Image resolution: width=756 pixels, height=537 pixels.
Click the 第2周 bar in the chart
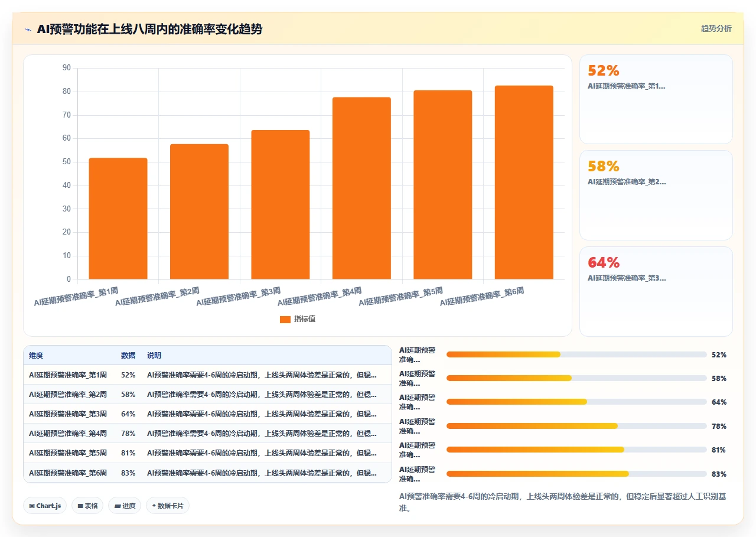(199, 211)
